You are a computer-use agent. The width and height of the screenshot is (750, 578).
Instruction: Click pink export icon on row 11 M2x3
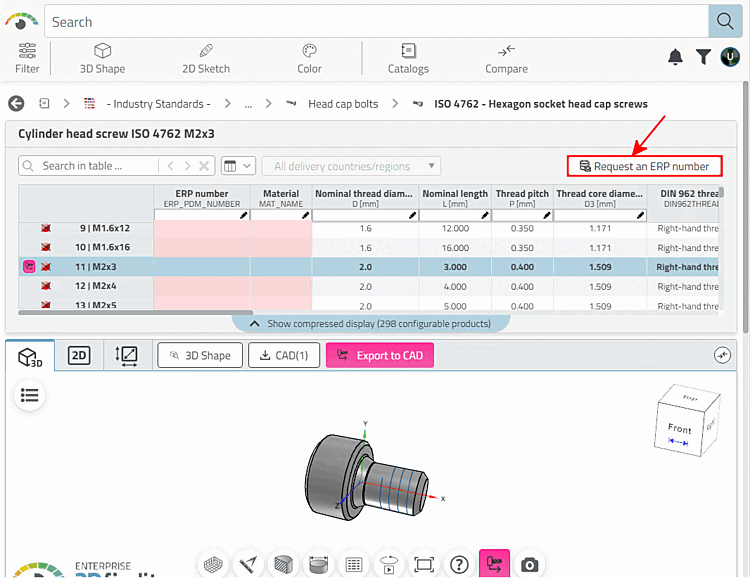click(x=29, y=267)
